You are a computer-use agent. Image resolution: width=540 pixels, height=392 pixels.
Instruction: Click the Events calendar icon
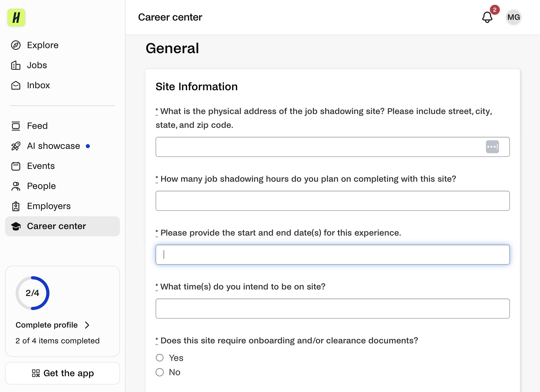[16, 166]
